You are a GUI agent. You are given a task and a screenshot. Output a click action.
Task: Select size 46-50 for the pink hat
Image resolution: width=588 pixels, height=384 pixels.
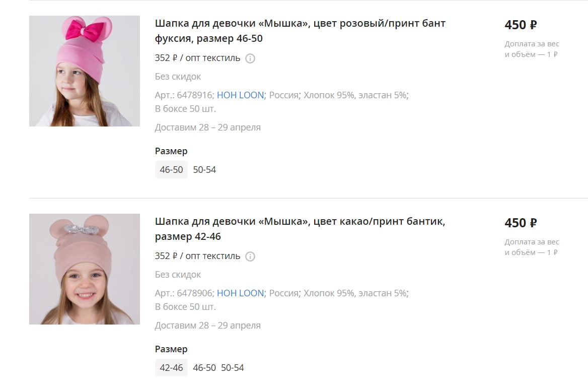[x=171, y=170]
